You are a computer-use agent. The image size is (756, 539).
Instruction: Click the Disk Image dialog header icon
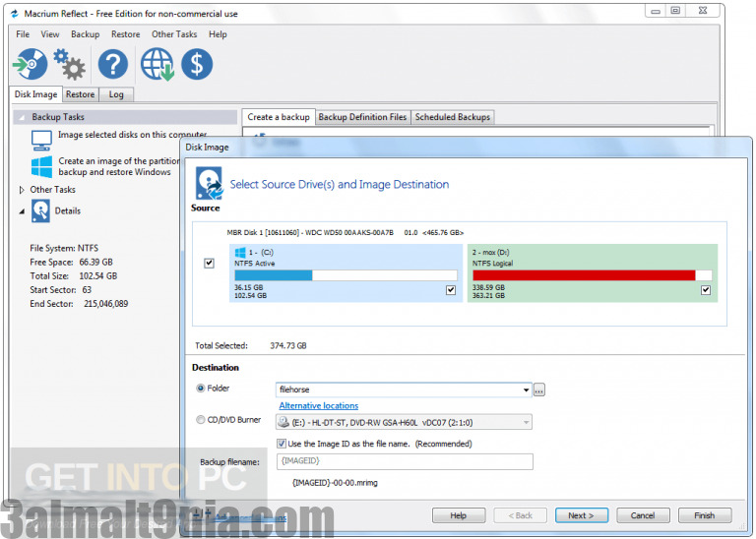coord(210,183)
